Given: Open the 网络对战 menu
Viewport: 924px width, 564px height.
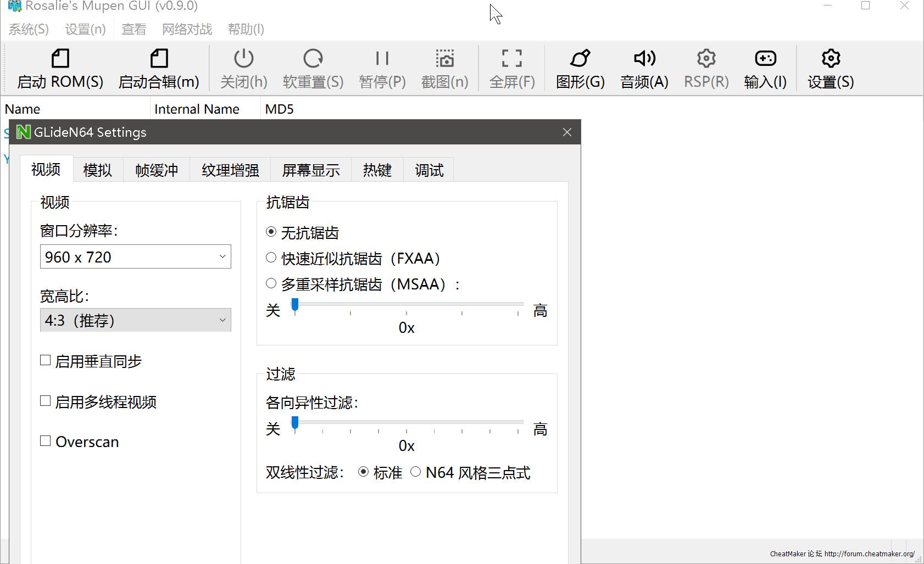Looking at the screenshot, I should tap(187, 29).
